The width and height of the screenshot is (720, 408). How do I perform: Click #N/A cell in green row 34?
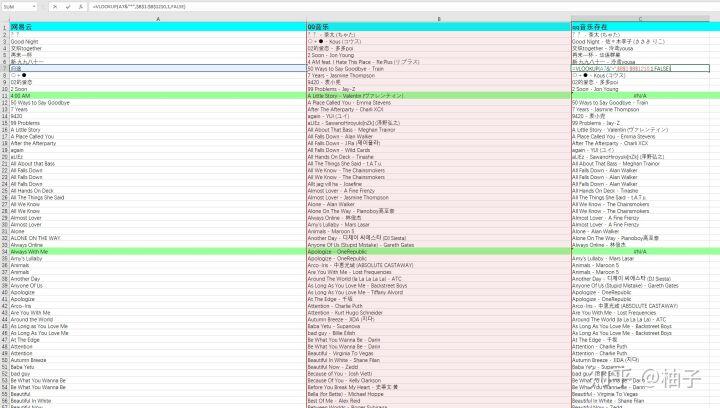click(640, 252)
